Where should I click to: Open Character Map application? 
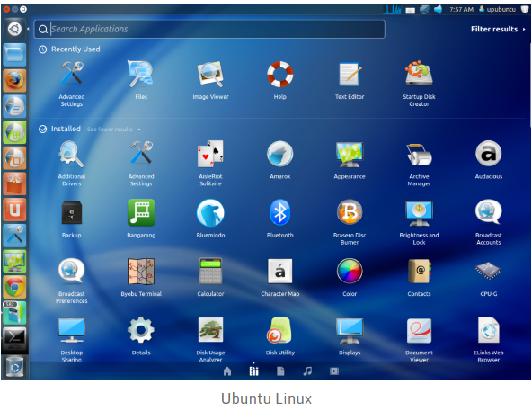[279, 277]
